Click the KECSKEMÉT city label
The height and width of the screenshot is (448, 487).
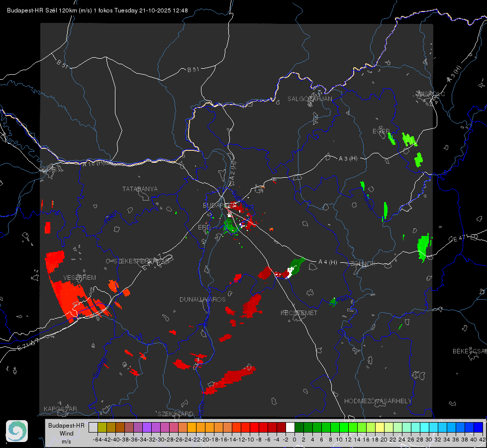299,313
